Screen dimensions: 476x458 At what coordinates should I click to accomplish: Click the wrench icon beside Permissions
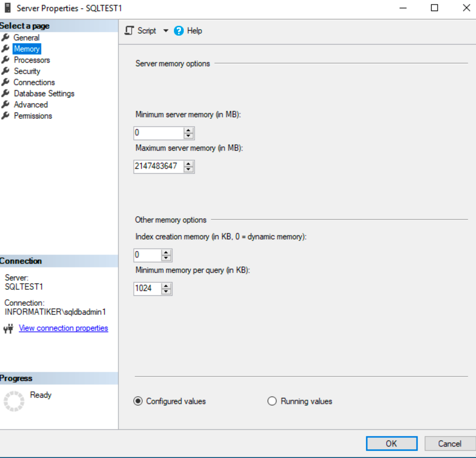(x=5, y=116)
